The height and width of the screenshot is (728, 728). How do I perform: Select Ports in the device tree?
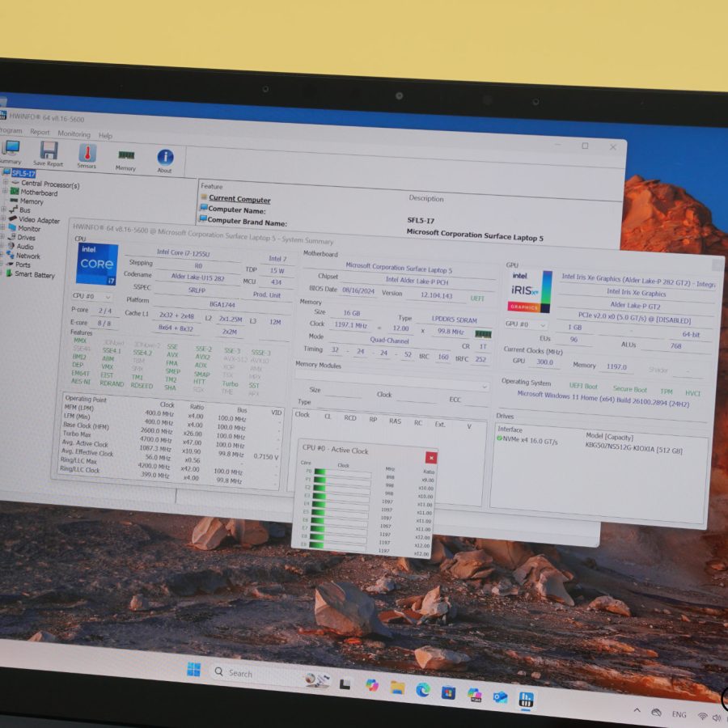pos(23,265)
